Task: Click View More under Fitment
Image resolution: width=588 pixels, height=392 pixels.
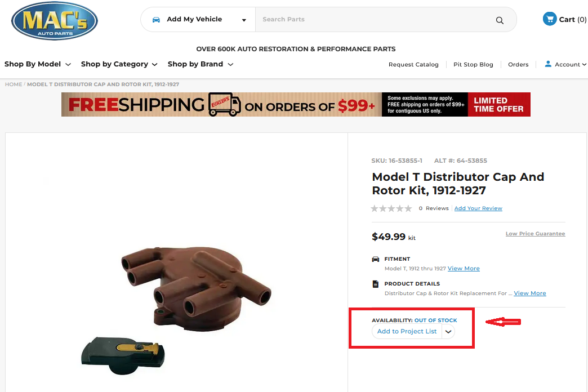Action: (x=464, y=269)
